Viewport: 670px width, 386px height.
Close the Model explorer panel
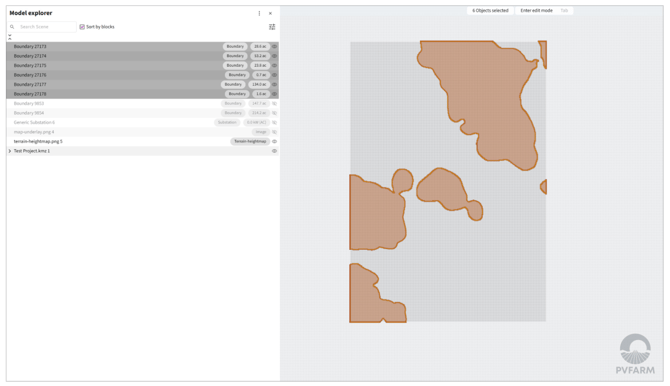[x=270, y=13]
